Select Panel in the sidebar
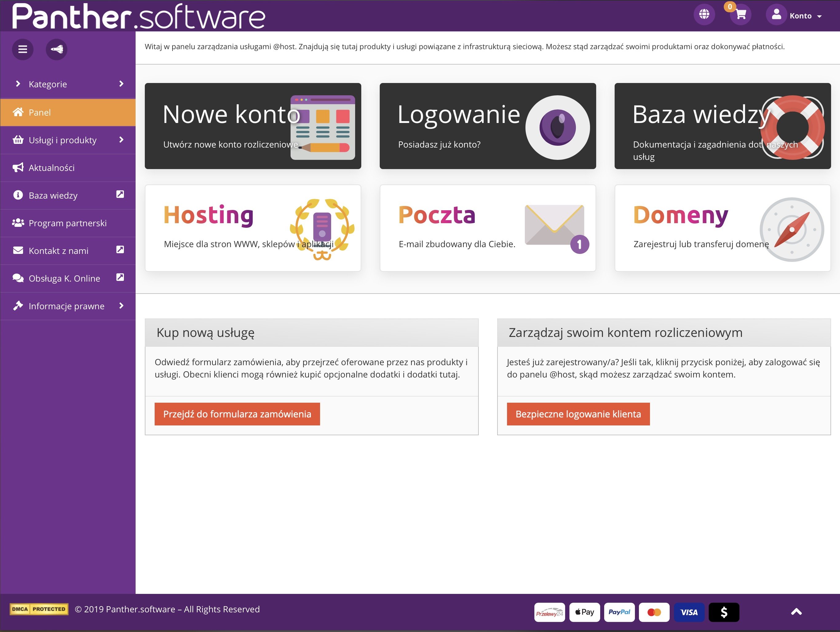This screenshot has height=632, width=840. point(68,113)
